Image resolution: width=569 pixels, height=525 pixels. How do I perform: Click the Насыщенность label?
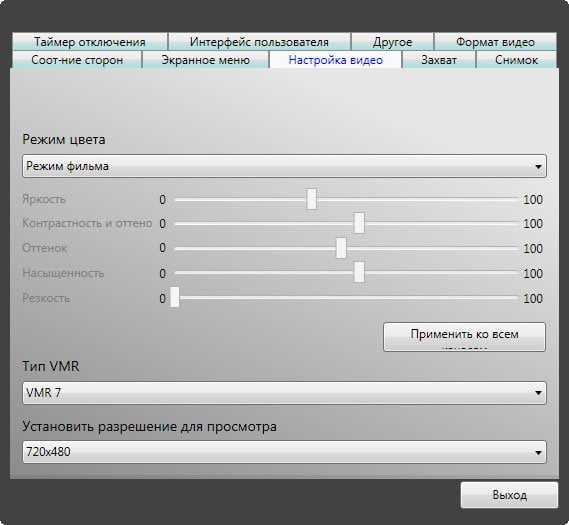[63, 273]
